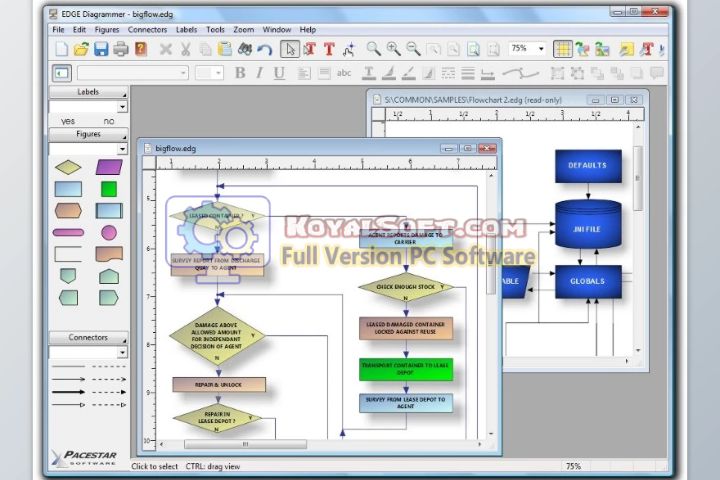Open the Connectors menu
This screenshot has height=480, width=720.
coord(147,29)
